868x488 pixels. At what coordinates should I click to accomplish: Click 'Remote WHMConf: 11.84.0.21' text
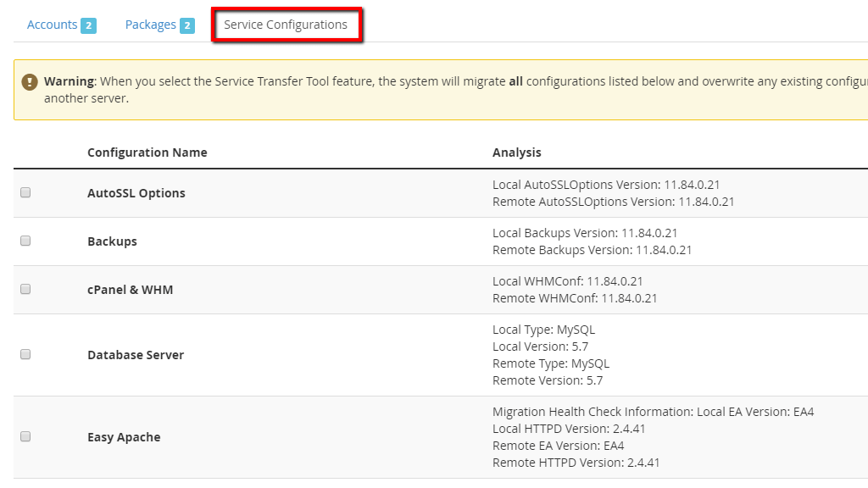pyautogui.click(x=576, y=298)
